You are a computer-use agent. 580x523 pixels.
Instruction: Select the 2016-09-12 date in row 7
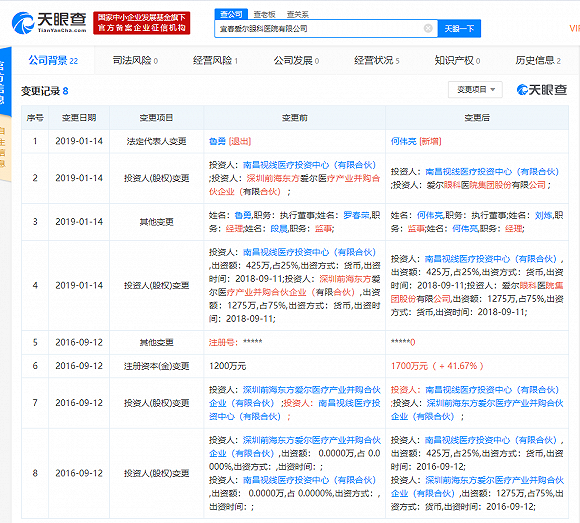[79, 403]
